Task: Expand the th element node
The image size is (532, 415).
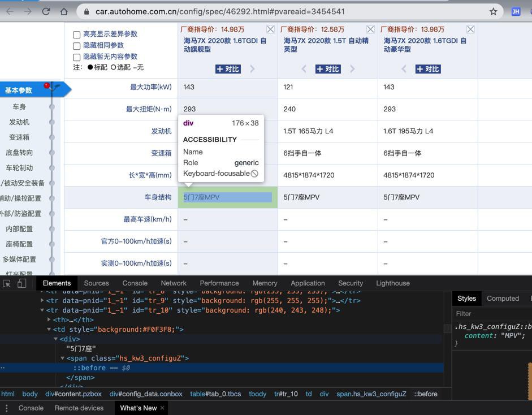Action: point(49,319)
